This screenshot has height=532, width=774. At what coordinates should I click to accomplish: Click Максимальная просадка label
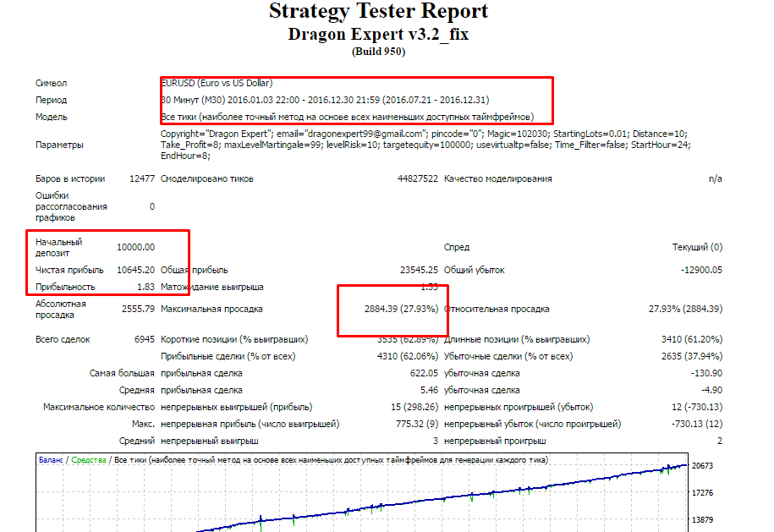click(x=211, y=309)
